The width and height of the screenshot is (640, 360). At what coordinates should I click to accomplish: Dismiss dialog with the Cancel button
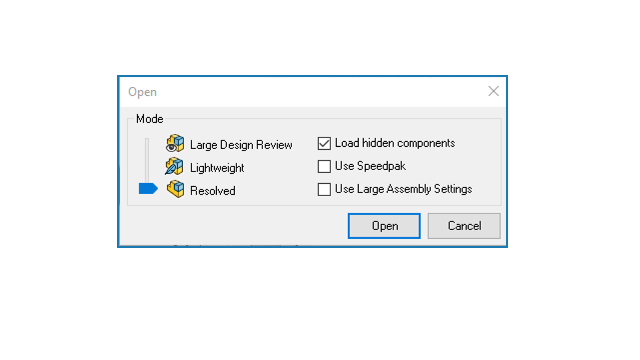tap(464, 226)
